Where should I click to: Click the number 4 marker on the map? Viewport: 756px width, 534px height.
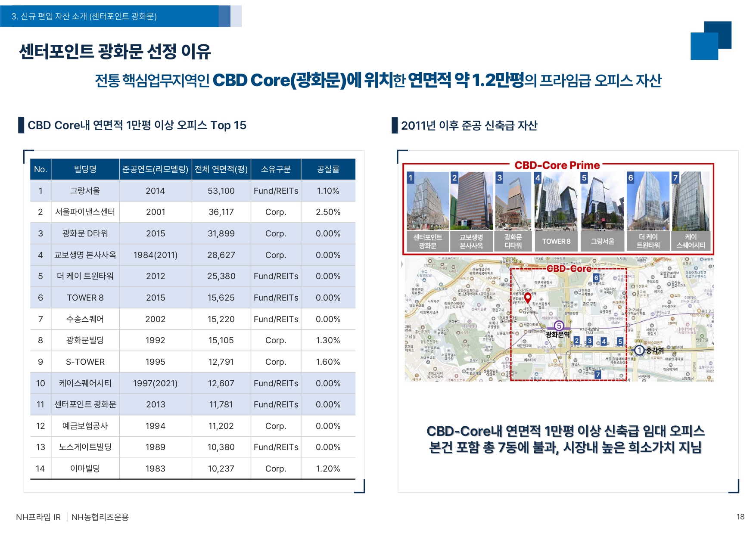[604, 342]
